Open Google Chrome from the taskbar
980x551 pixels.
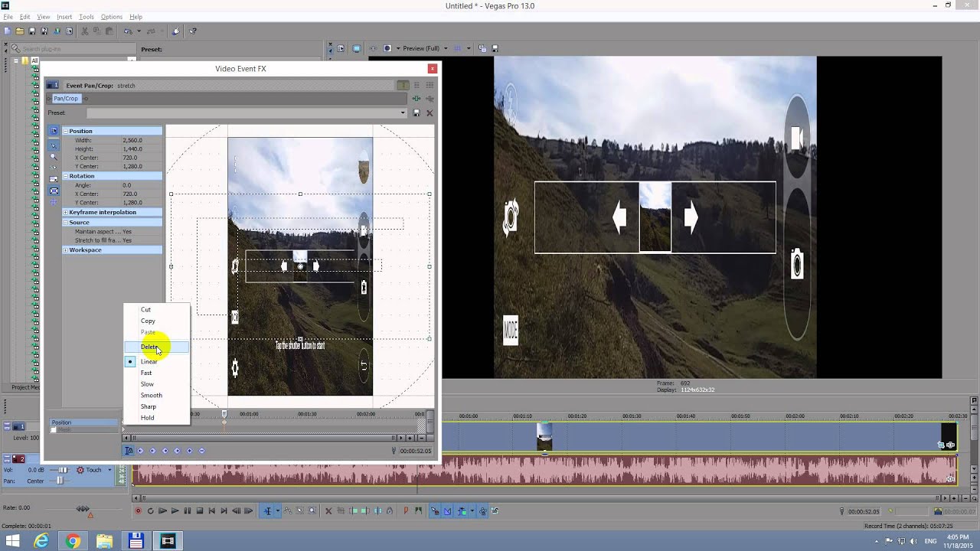73,541
